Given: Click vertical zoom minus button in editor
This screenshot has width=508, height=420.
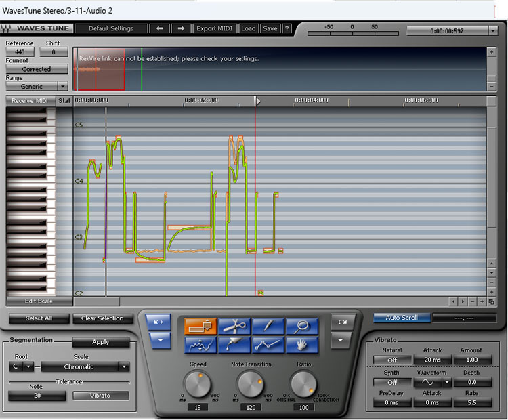Looking at the screenshot, I should (x=492, y=282).
